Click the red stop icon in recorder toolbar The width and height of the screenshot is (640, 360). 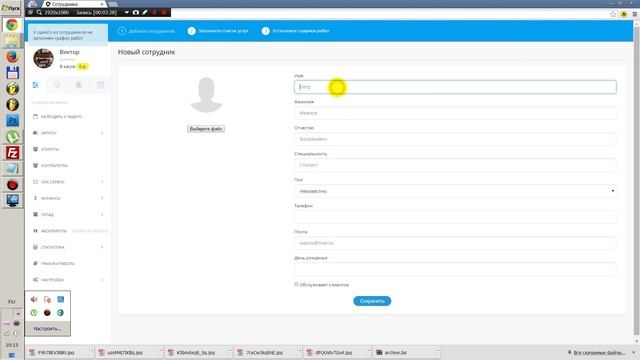tap(164, 13)
